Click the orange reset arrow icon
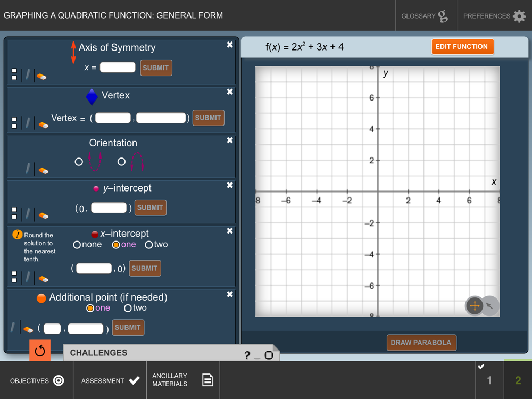This screenshot has width=532, height=399. click(40, 351)
